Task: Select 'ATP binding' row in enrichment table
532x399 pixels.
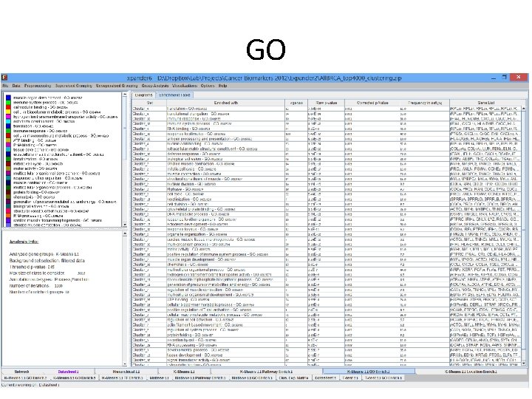Action: point(327,299)
